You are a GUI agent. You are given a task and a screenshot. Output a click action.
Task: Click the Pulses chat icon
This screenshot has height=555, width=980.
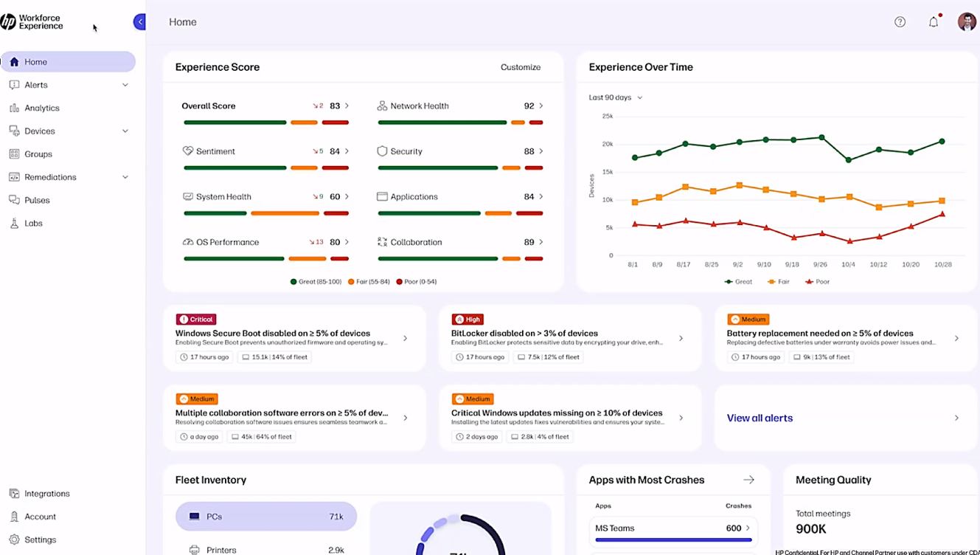point(14,200)
